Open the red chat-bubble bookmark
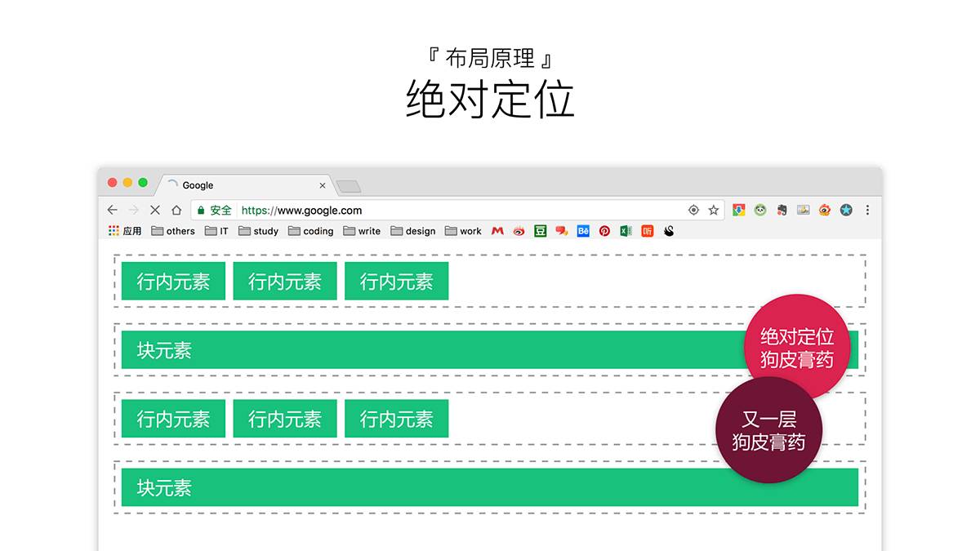 pos(562,231)
